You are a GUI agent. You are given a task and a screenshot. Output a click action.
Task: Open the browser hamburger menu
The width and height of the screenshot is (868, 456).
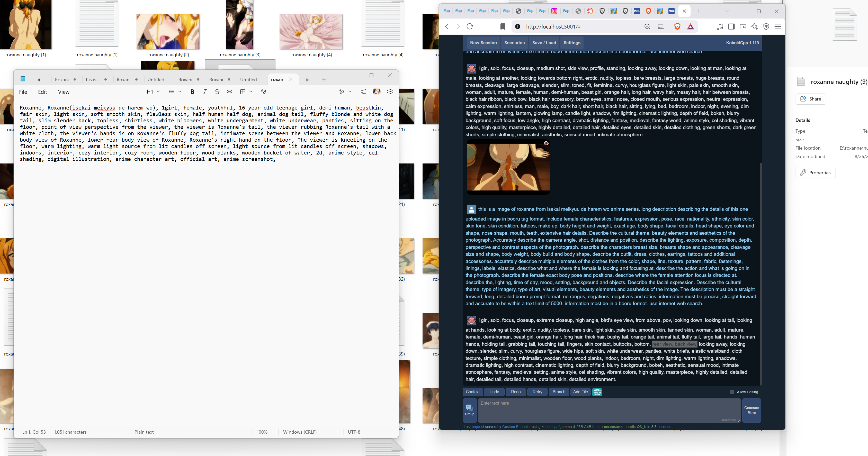[778, 27]
